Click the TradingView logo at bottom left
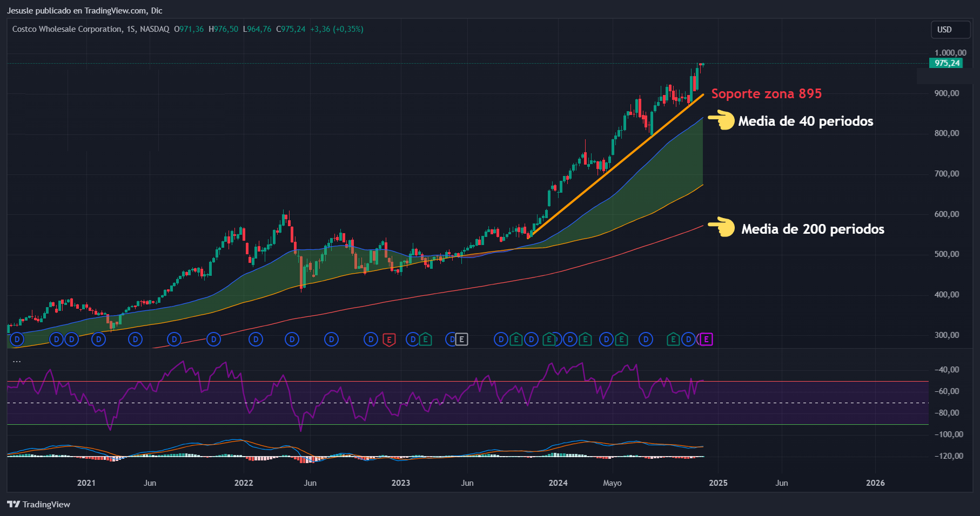980x516 pixels. click(x=39, y=504)
